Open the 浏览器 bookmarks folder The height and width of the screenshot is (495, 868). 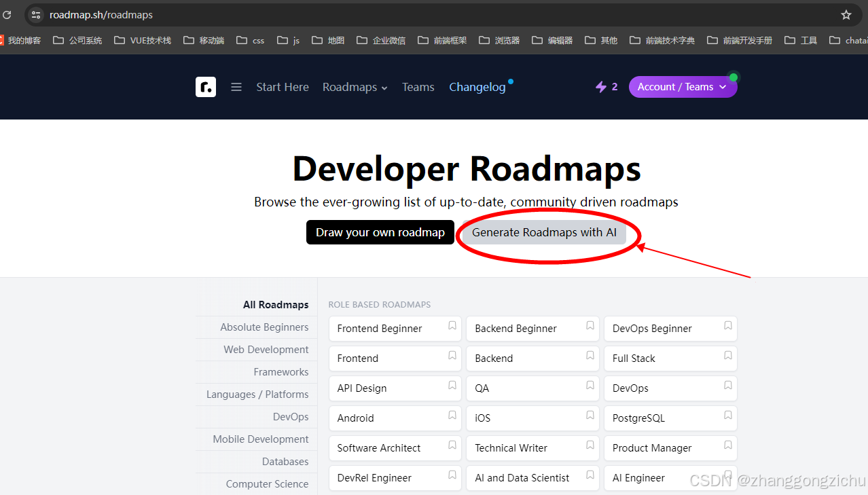tap(499, 40)
